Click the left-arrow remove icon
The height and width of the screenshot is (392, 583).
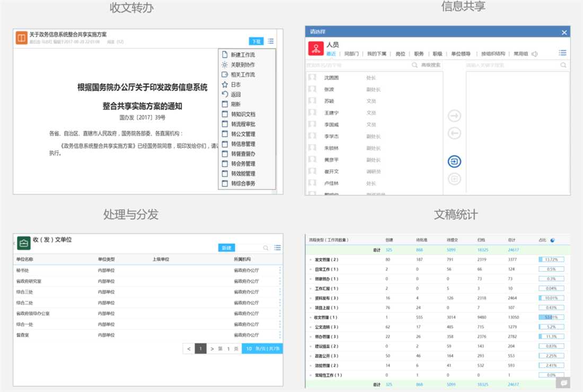pos(454,133)
